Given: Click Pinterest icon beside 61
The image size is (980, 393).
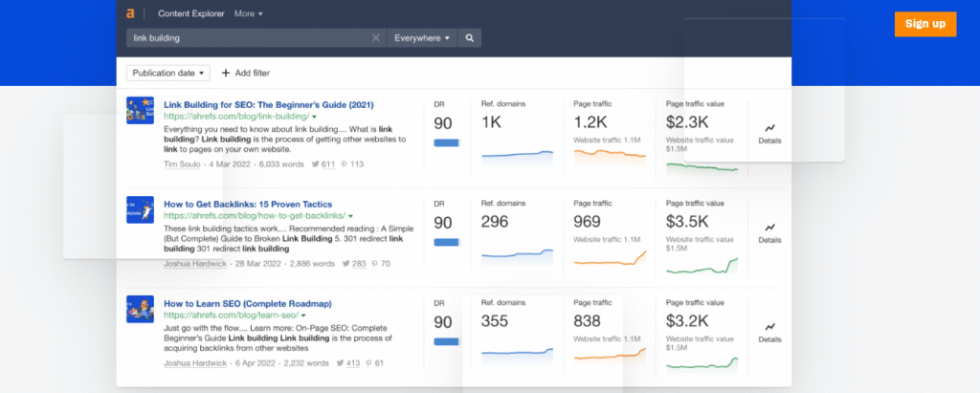Looking at the screenshot, I should pos(368,363).
